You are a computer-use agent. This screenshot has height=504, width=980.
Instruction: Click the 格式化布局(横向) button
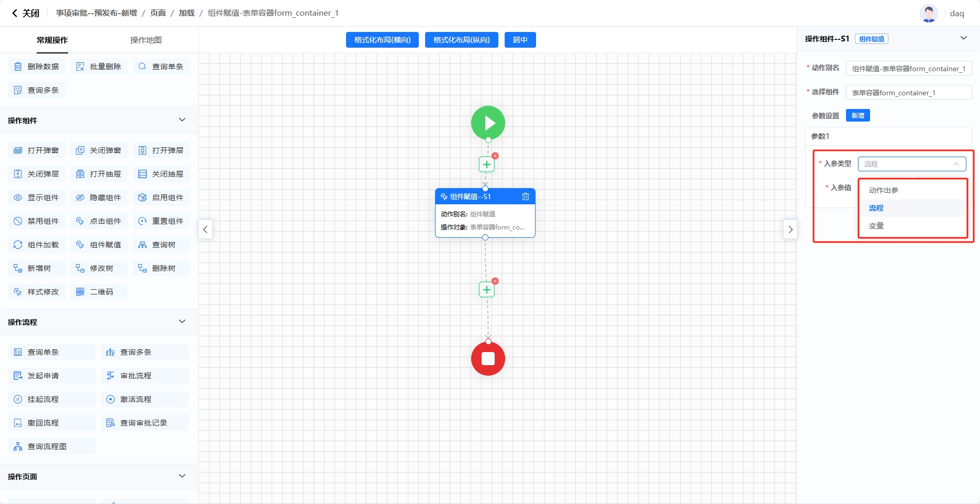point(382,40)
